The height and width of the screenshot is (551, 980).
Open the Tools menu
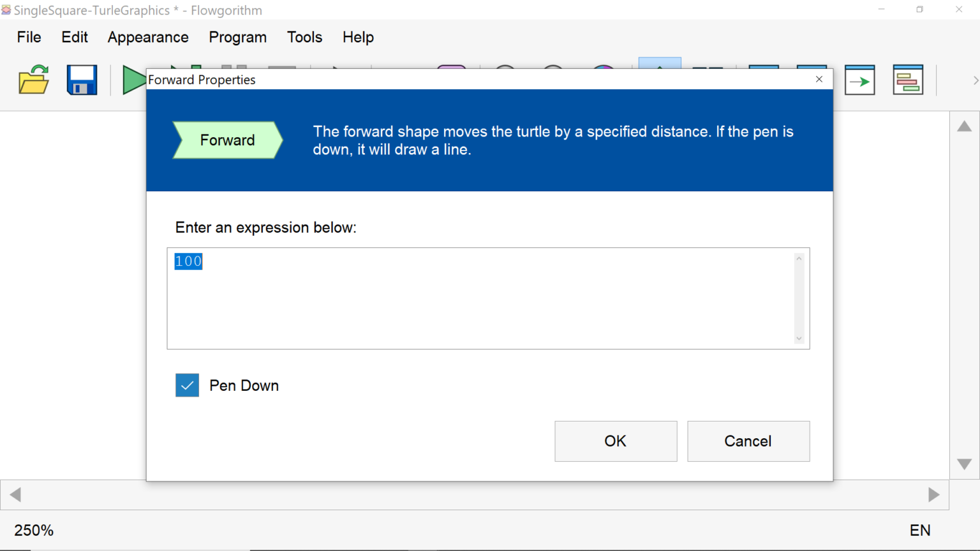pyautogui.click(x=304, y=37)
